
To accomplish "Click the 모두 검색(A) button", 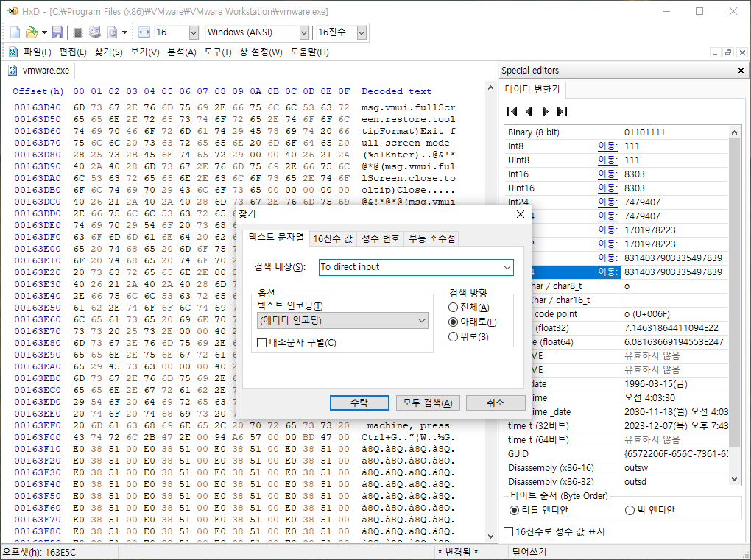I will tap(428, 403).
